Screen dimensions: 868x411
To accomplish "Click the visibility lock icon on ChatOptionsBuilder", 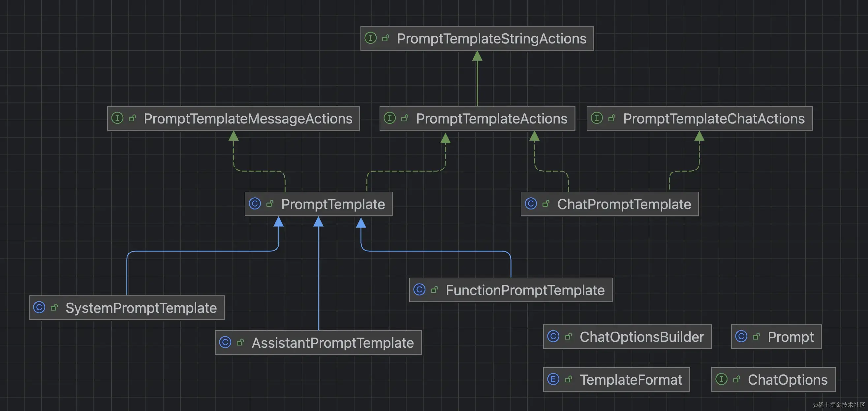I will pos(569,336).
